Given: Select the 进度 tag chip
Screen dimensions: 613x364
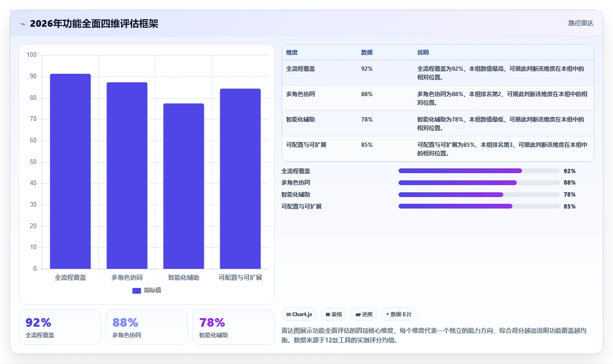Looking at the screenshot, I should 364,314.
